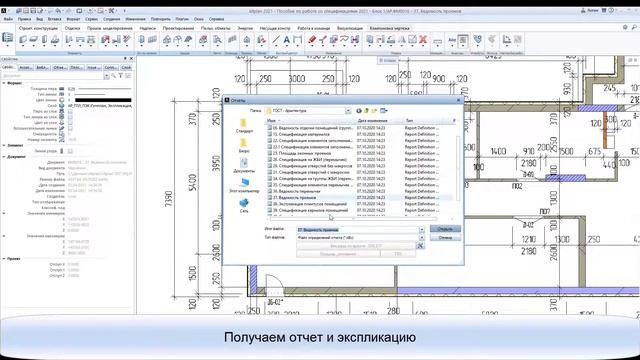Click the large ribbon icon at far left
Image resolution: width=640 pixels, height=360 pixels.
(x=8, y=38)
